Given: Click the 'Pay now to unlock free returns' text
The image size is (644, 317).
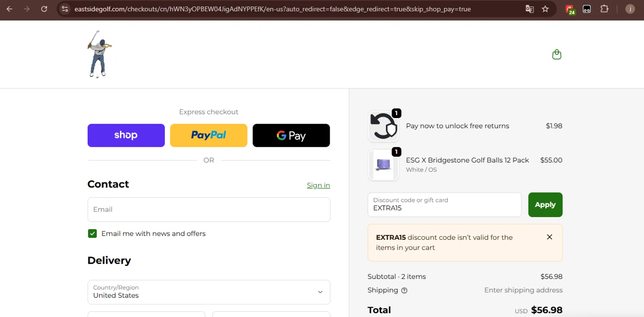Looking at the screenshot, I should (x=458, y=126).
